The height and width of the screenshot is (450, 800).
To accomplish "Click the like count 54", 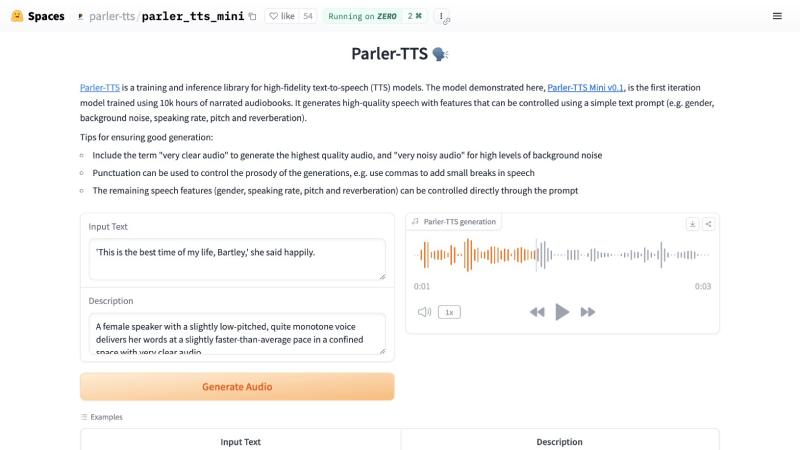I will [308, 16].
